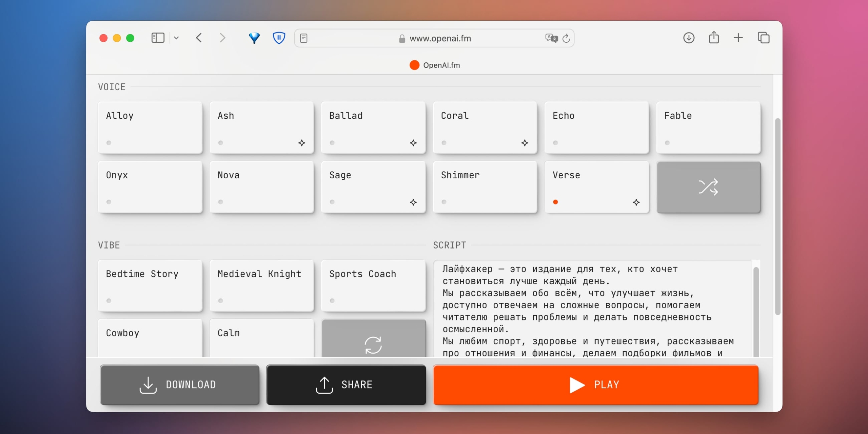Viewport: 868px width, 434px height.
Task: Select the Echo voice
Action: [597, 128]
